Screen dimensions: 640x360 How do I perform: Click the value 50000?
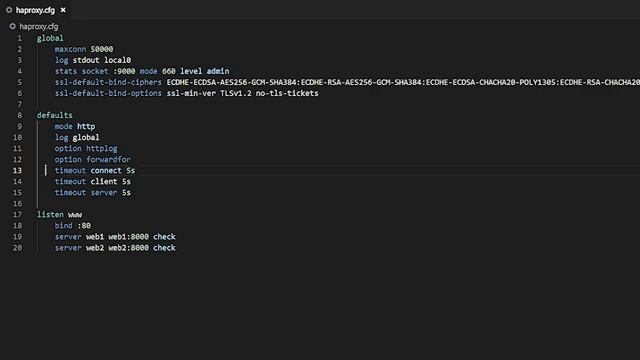click(102, 49)
